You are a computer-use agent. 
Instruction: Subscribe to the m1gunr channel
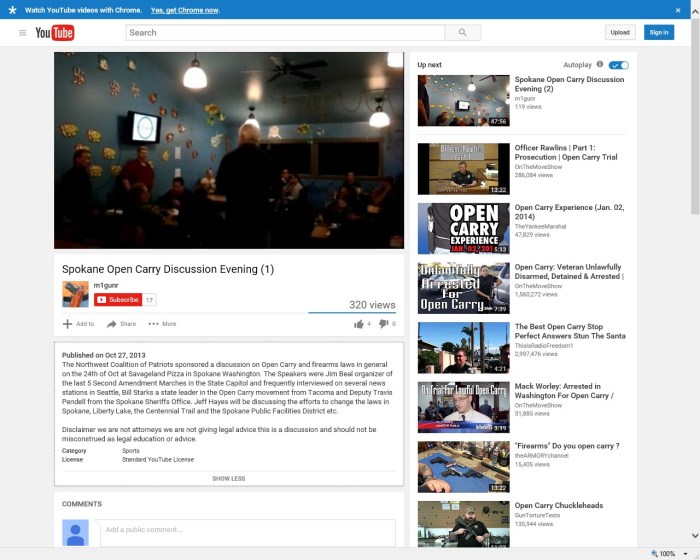(118, 300)
